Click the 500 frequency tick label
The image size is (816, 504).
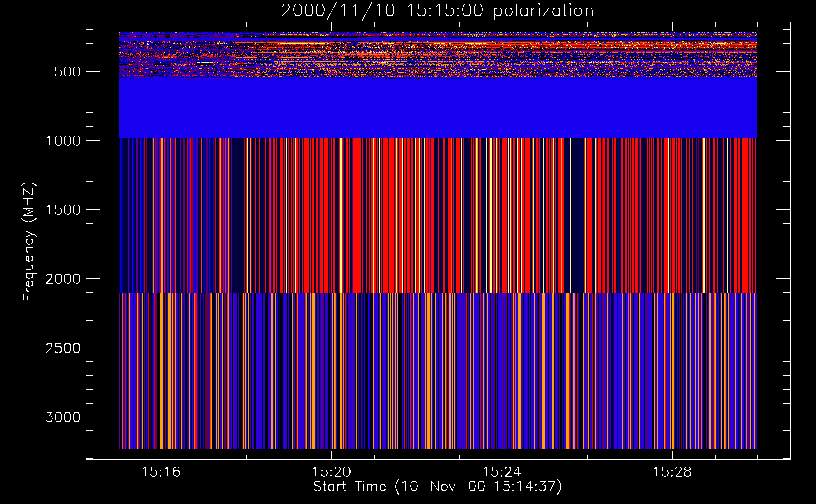coord(68,72)
